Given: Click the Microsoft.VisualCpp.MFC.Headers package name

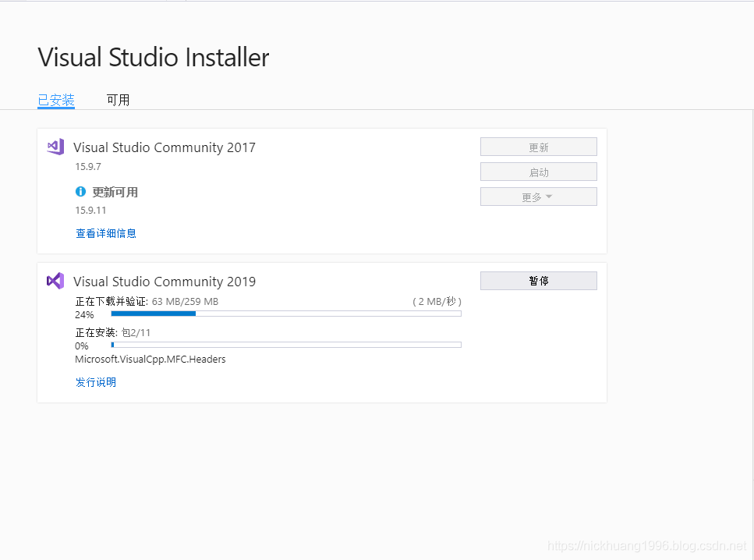Looking at the screenshot, I should tap(150, 360).
